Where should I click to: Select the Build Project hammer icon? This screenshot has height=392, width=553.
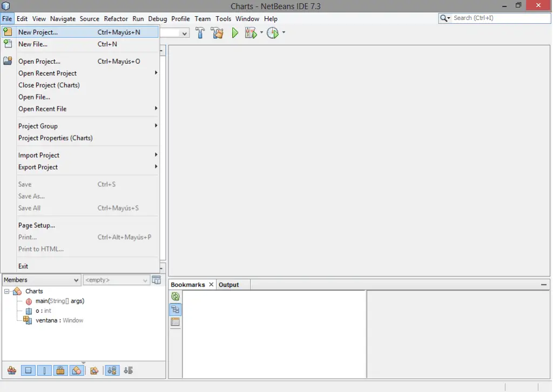200,32
